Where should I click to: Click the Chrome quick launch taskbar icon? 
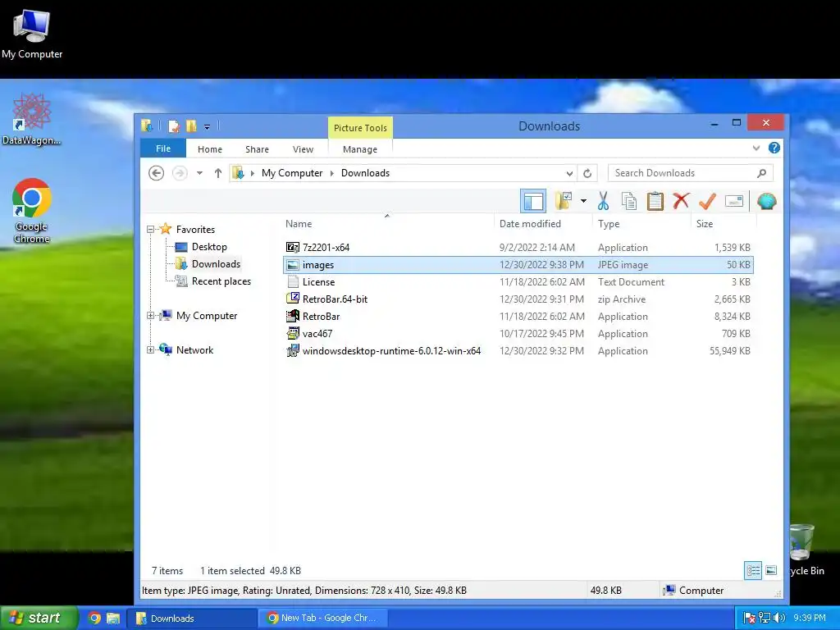tap(94, 619)
